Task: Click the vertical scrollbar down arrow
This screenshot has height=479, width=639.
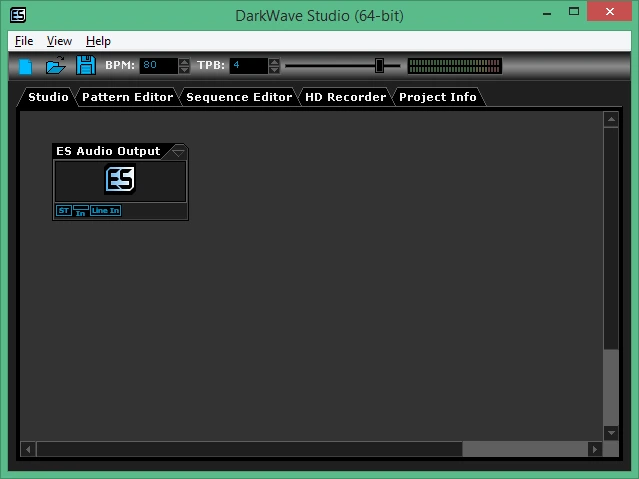Action: click(611, 433)
